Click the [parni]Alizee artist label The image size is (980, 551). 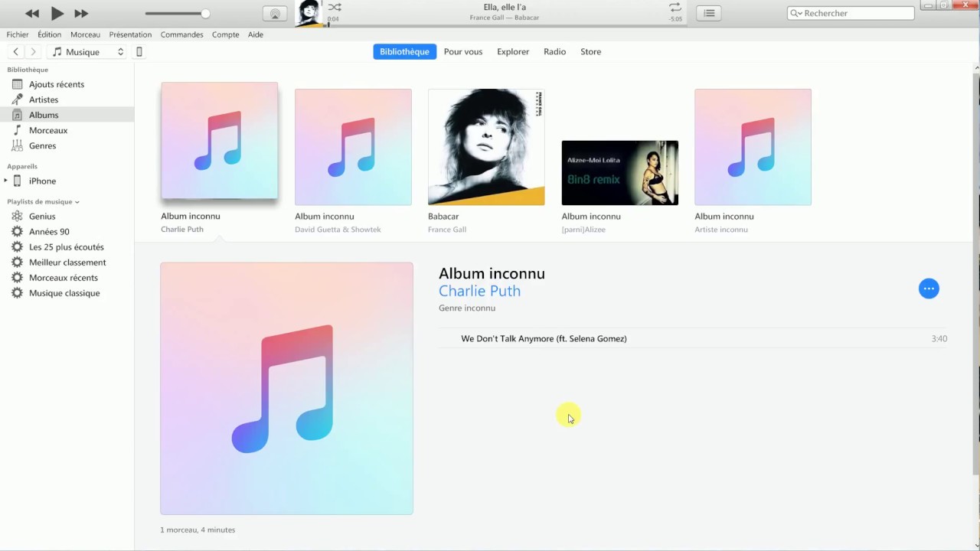click(583, 230)
